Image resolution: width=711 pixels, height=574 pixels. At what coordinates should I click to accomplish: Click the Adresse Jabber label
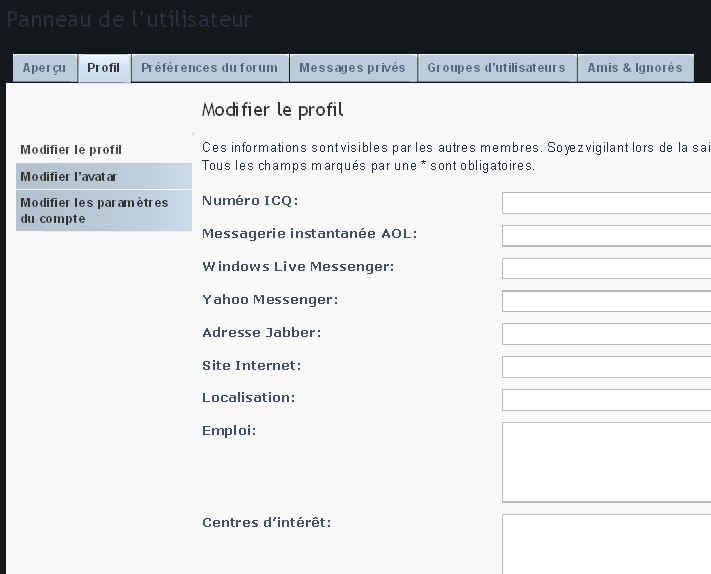[262, 332]
